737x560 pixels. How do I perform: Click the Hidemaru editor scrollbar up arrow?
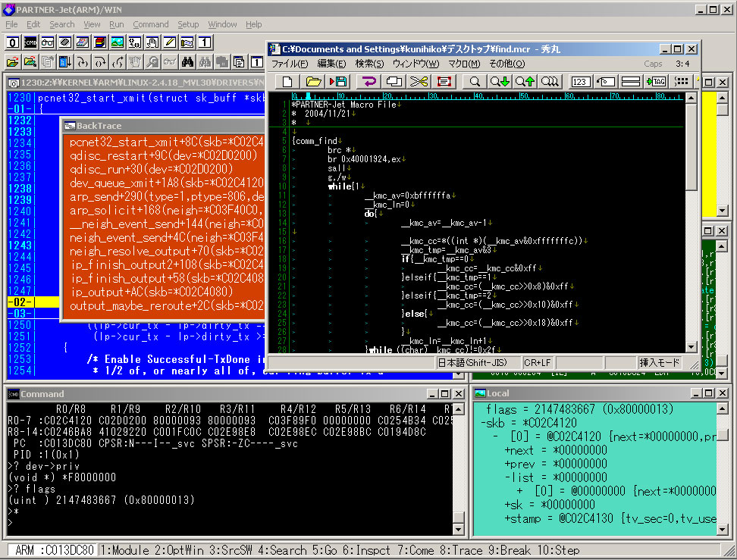tap(691, 98)
